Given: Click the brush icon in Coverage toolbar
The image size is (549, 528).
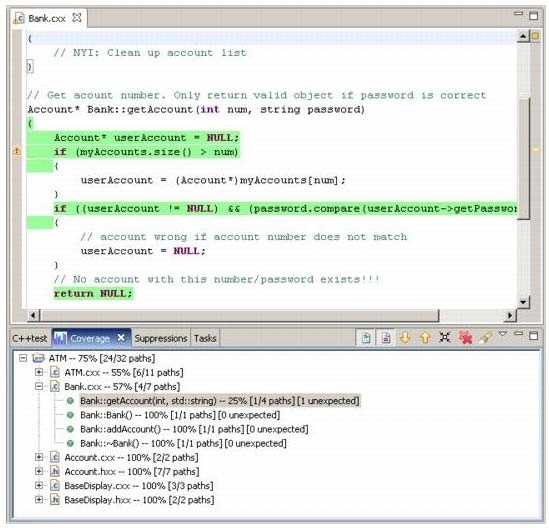Looking at the screenshot, I should (485, 338).
